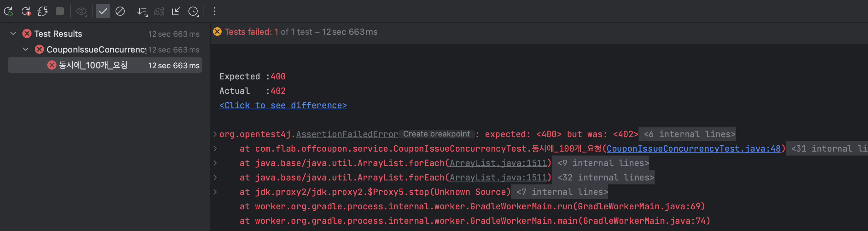Toggle the eye view options icon
Viewport: 868px width, 231px height.
pyautogui.click(x=81, y=11)
